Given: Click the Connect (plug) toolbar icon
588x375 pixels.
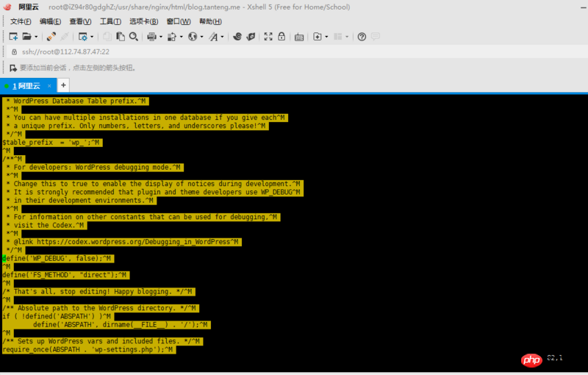Looking at the screenshot, I should click(x=51, y=36).
